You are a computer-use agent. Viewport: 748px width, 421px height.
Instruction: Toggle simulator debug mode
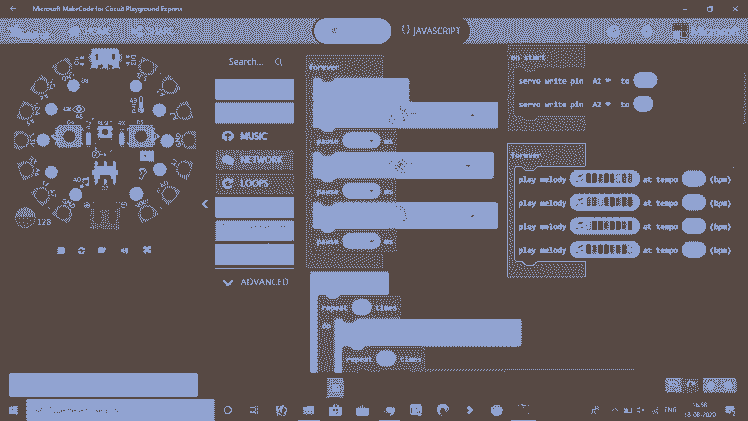(x=102, y=250)
